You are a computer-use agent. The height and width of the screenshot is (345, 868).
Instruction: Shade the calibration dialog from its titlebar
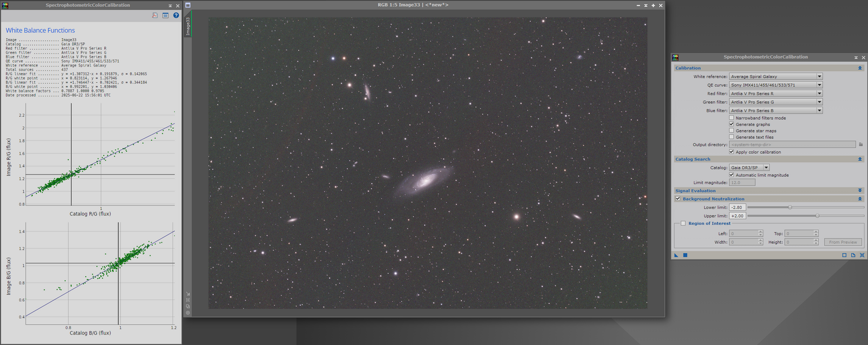856,57
